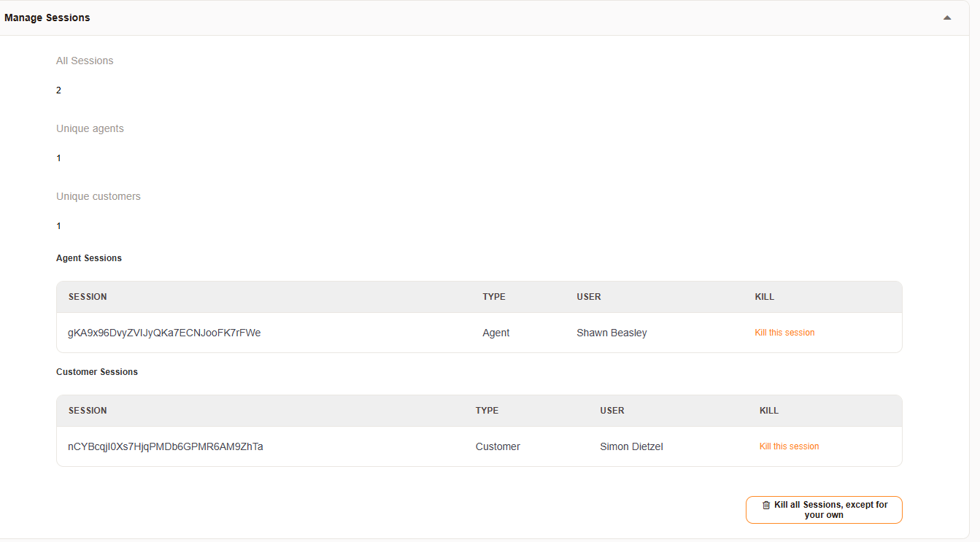The image size is (980, 542).
Task: Click the Unique agents count showing 1
Action: point(58,158)
